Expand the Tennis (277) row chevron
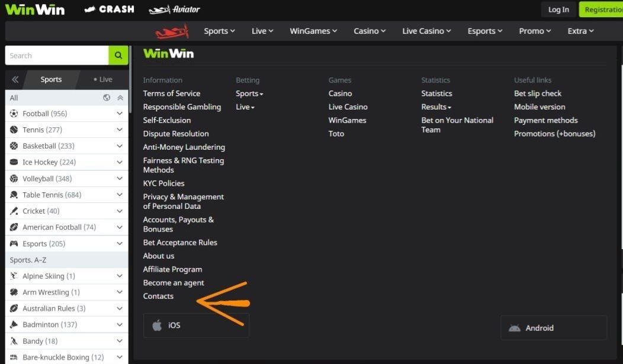The height and width of the screenshot is (364, 623). pyautogui.click(x=119, y=130)
